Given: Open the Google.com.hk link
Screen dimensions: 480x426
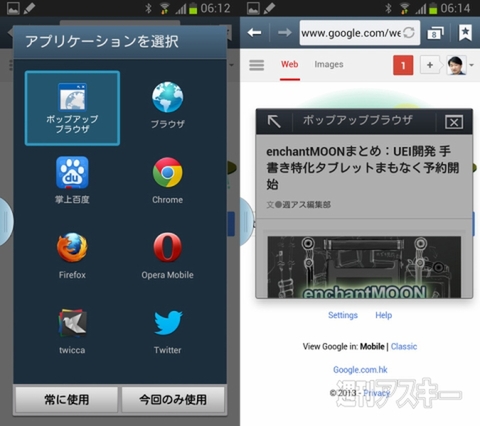Looking at the screenshot, I should click(x=360, y=370).
